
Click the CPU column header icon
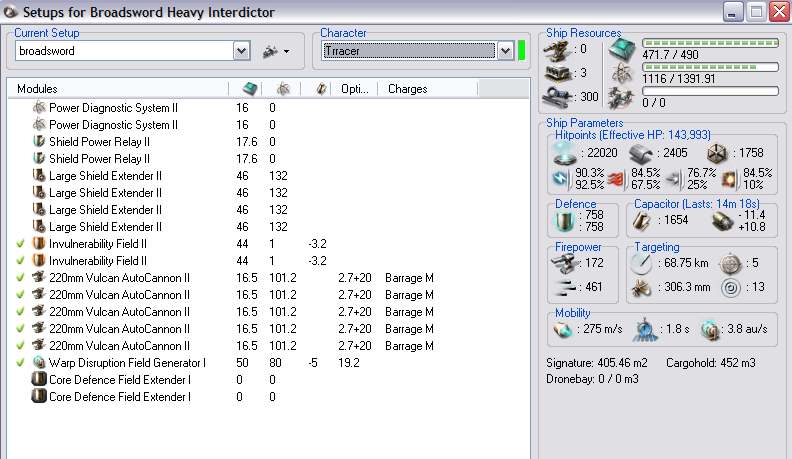tap(249, 89)
